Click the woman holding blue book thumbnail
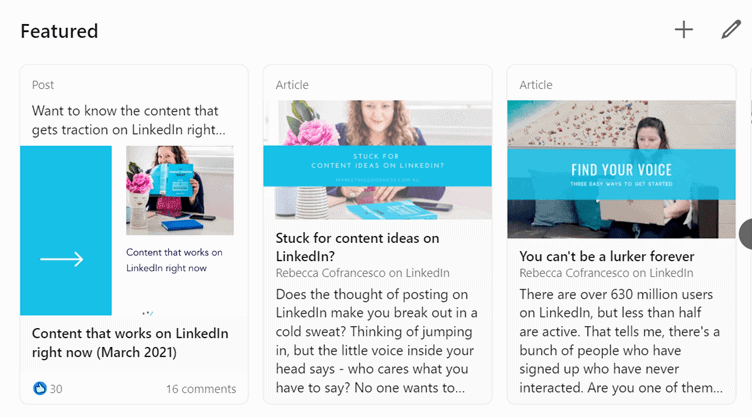 [x=180, y=191]
